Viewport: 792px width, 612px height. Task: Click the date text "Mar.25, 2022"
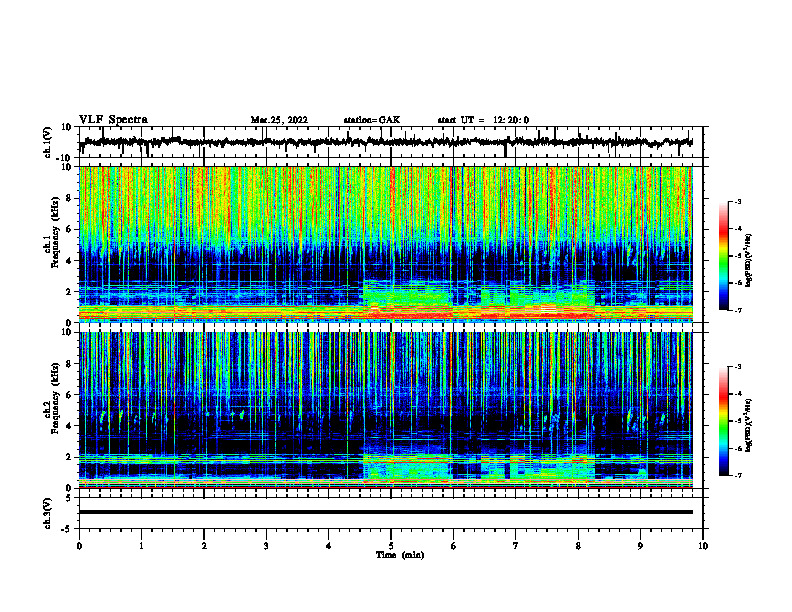279,120
